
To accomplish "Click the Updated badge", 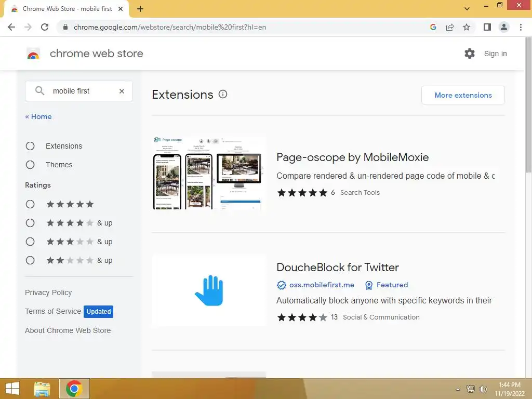I will point(98,312).
